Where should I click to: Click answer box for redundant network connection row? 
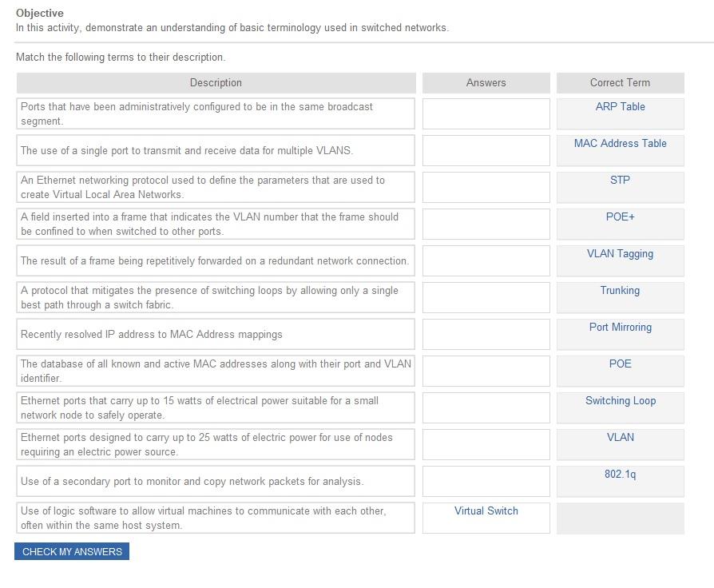click(x=486, y=261)
